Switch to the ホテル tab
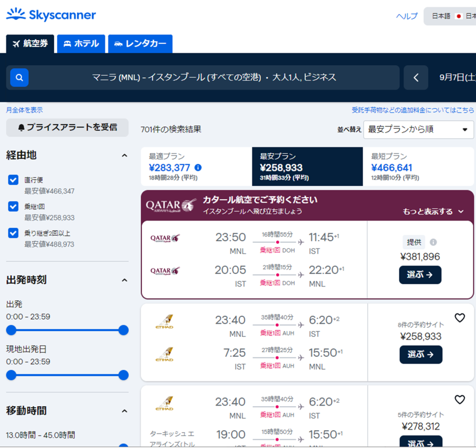 tap(81, 44)
